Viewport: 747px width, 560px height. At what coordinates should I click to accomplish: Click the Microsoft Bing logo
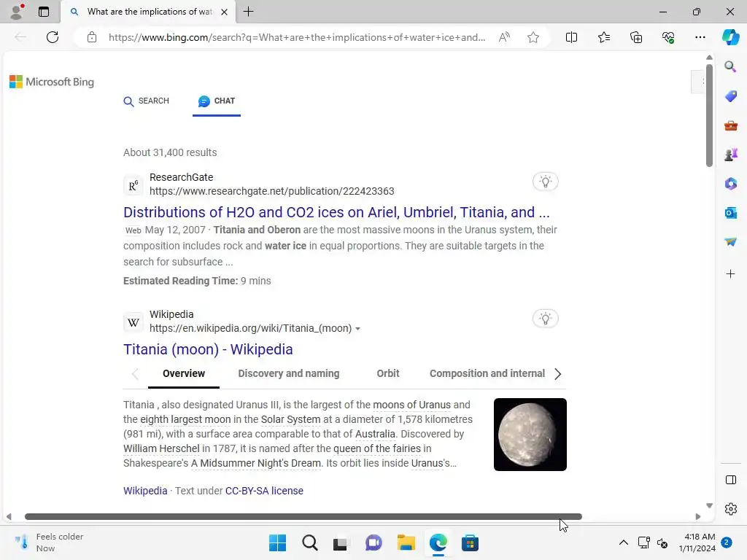point(52,82)
